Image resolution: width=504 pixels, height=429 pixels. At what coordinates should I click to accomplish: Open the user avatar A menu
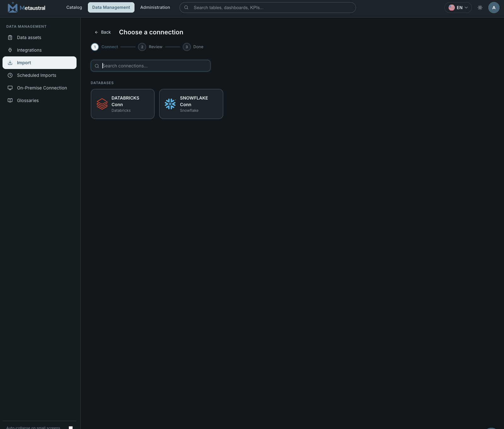(x=494, y=8)
